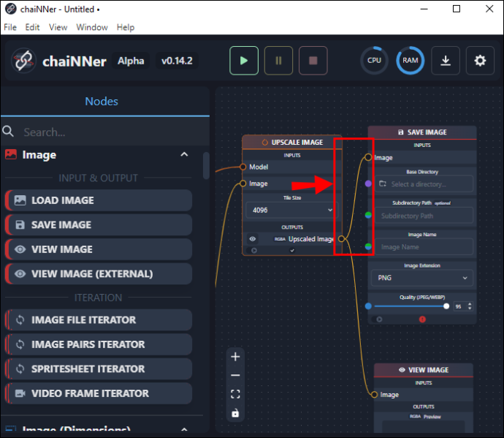This screenshot has width=504, height=438.
Task: Run the chain with the green play button
Action: tap(244, 61)
